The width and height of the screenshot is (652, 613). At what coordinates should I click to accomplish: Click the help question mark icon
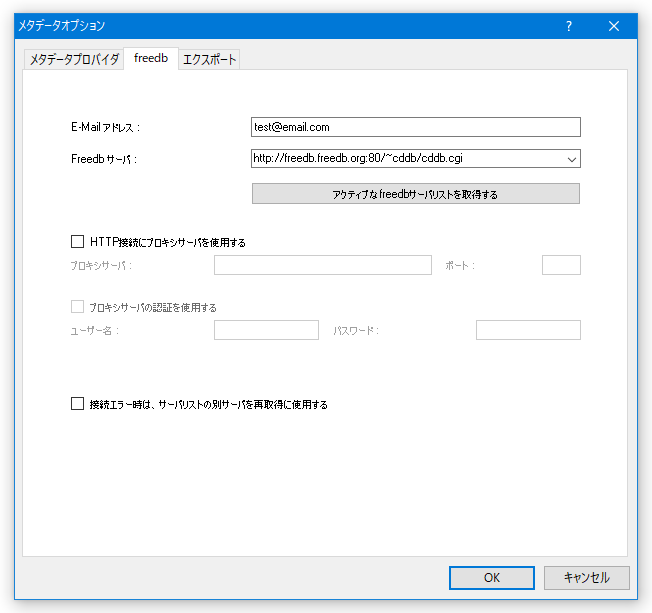point(568,26)
